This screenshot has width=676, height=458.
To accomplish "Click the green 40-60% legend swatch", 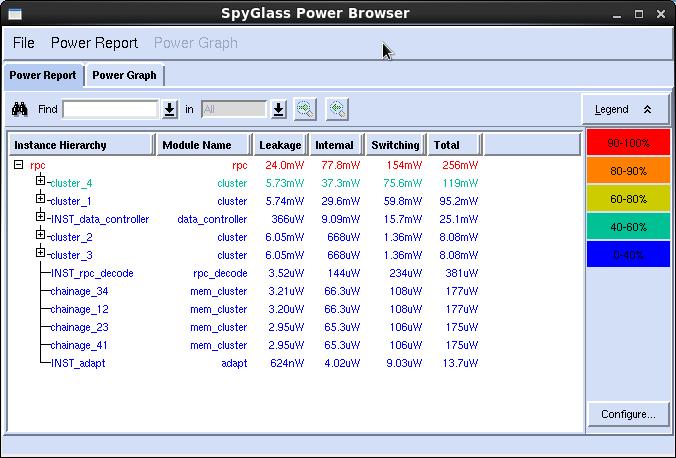I will pyautogui.click(x=627, y=227).
